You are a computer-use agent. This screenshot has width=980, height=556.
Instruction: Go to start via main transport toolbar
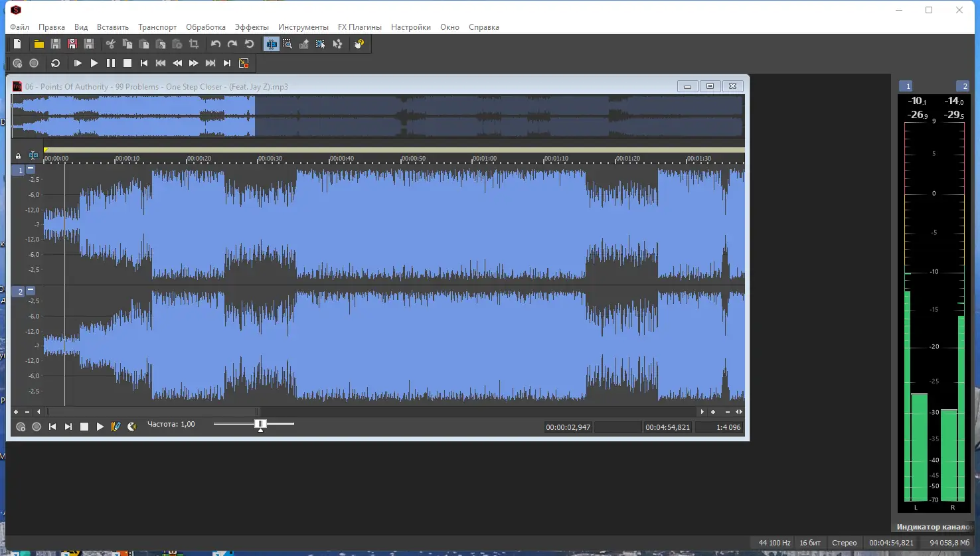[144, 63]
